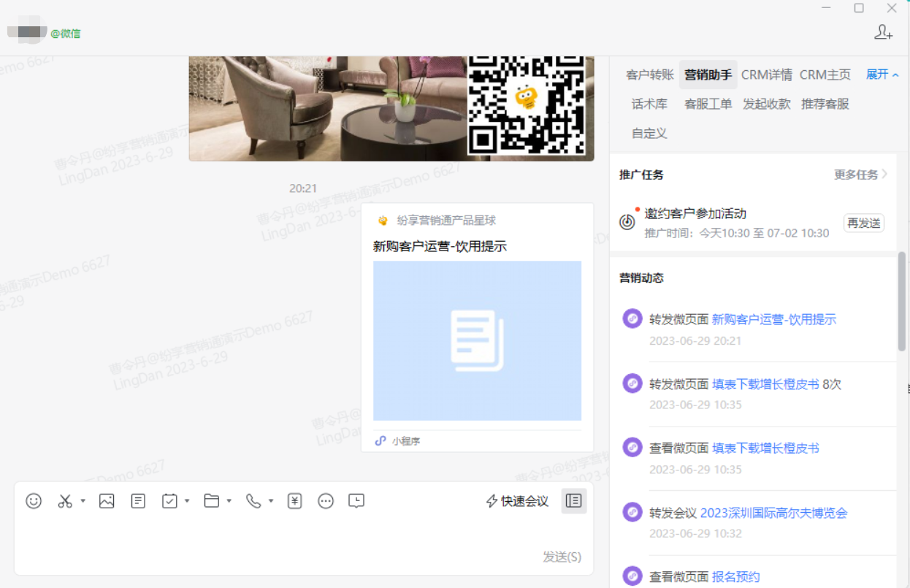Open 邀约客户参加活动 task text

695,213
